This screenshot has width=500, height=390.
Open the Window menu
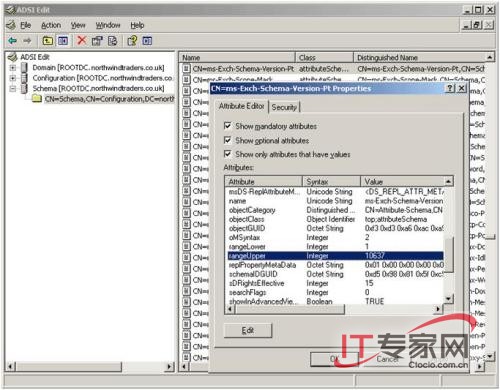click(108, 25)
